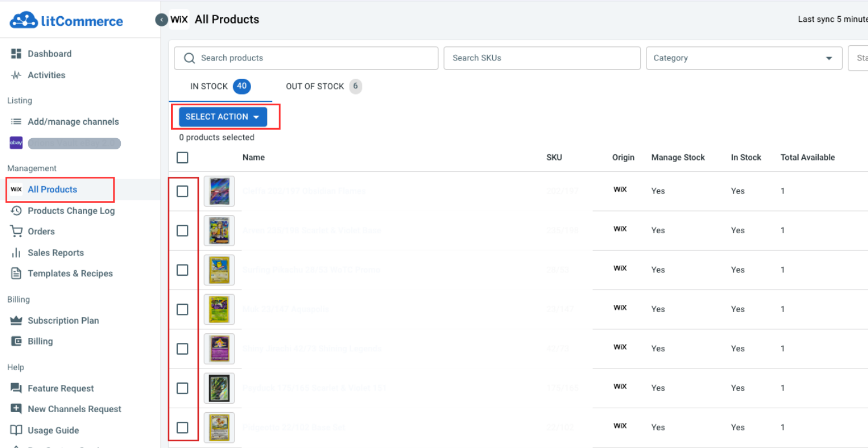Select the checkbox on the last visible product

183,427
